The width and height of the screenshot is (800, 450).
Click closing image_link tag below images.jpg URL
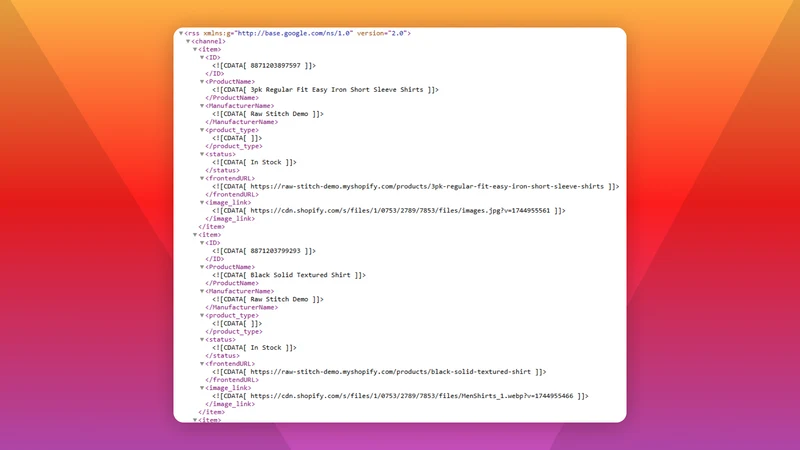coord(230,219)
